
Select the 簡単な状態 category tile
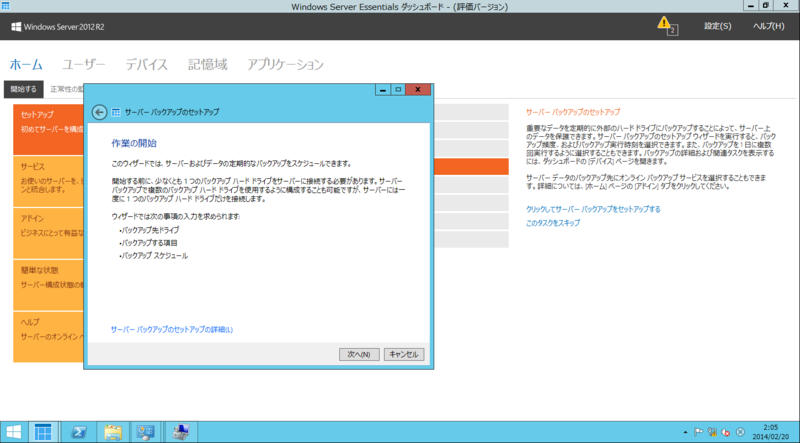tap(48, 285)
